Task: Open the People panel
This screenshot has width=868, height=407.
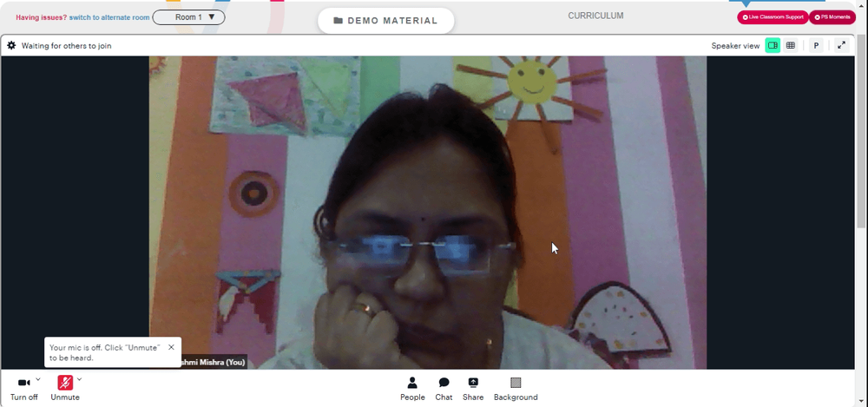Action: [x=412, y=389]
